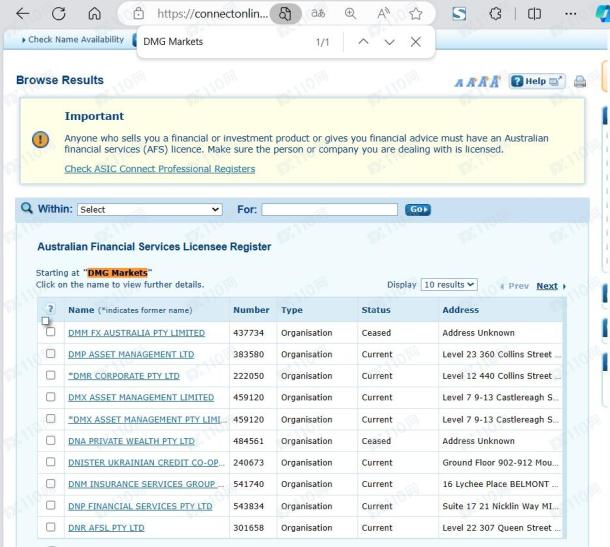The height and width of the screenshot is (547, 610).
Task: Activate the read aloud icon
Action: coord(384,14)
